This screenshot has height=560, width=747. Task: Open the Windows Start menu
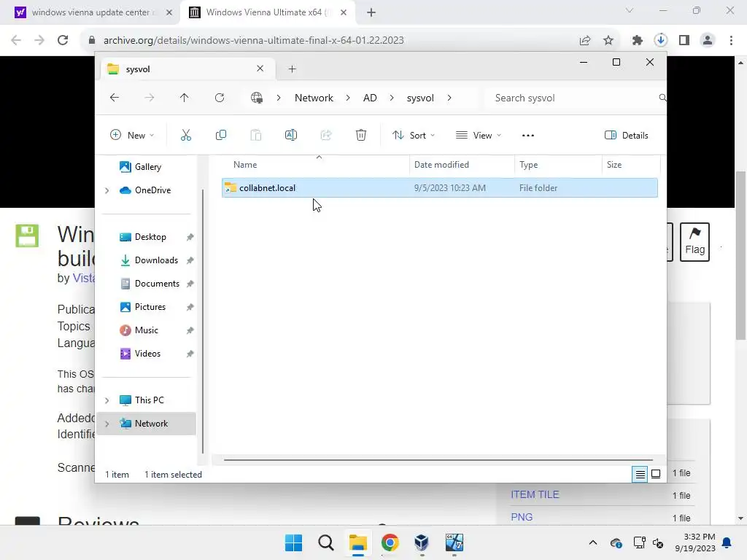293,542
